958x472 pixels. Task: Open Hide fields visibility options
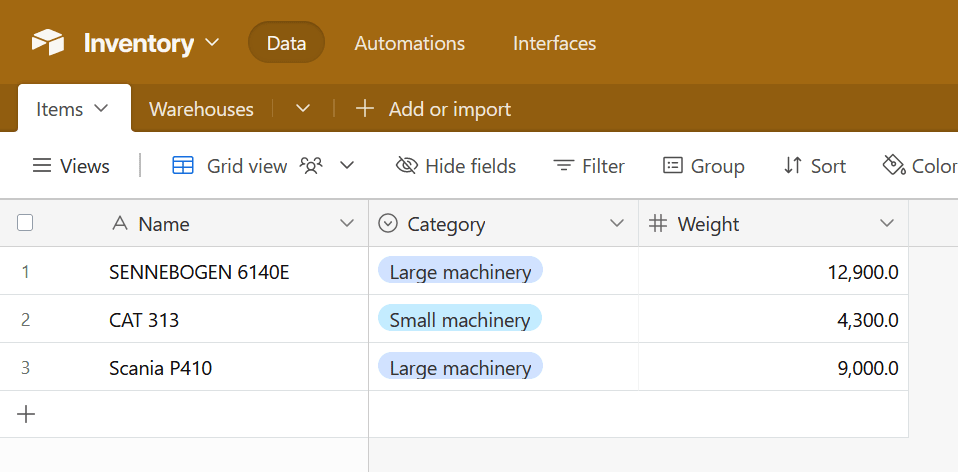click(x=456, y=166)
